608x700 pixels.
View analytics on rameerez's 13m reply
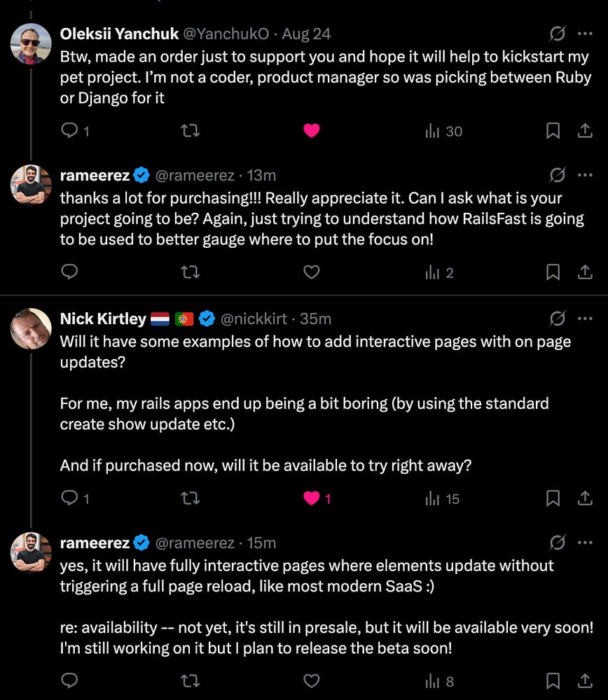point(439,272)
